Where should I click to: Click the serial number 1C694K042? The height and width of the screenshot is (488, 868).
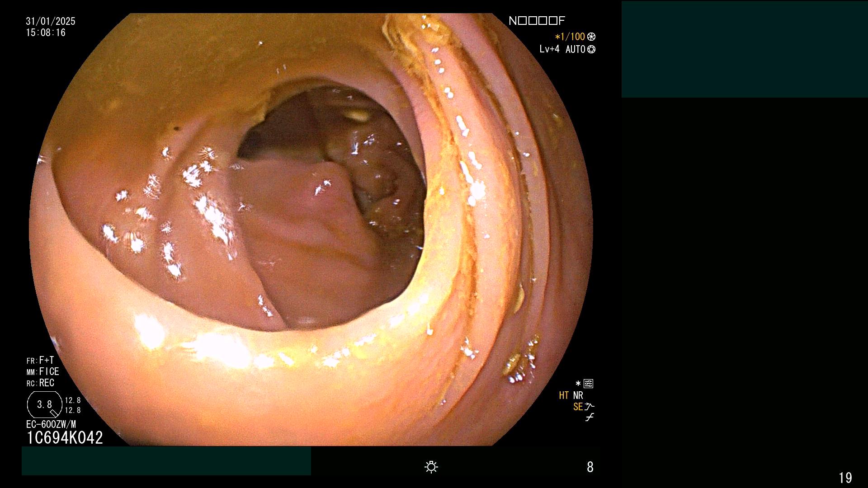click(65, 437)
